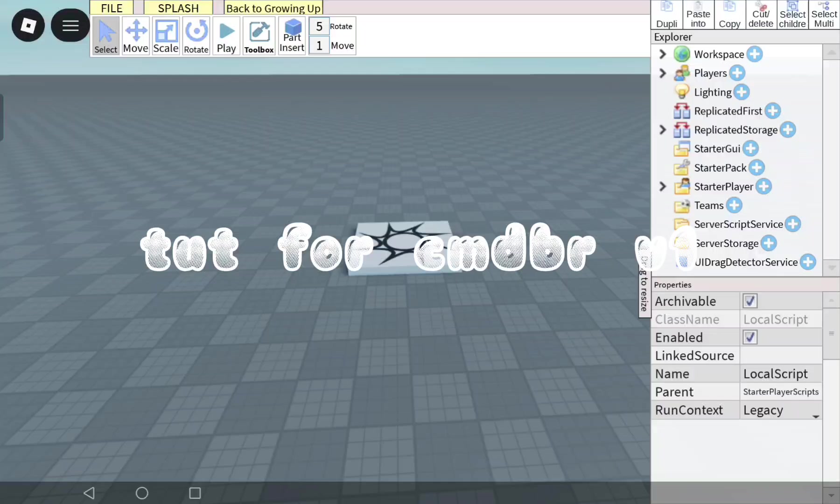Image resolution: width=840 pixels, height=504 pixels.
Task: Open the FILE menu
Action: click(x=112, y=7)
